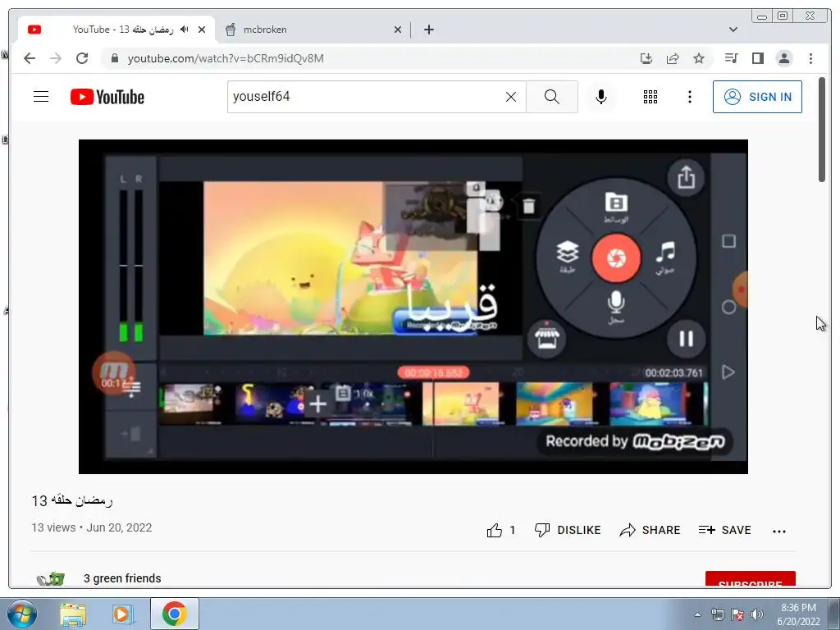Show hidden system tray icons
This screenshot has height=630, width=840.
click(697, 615)
